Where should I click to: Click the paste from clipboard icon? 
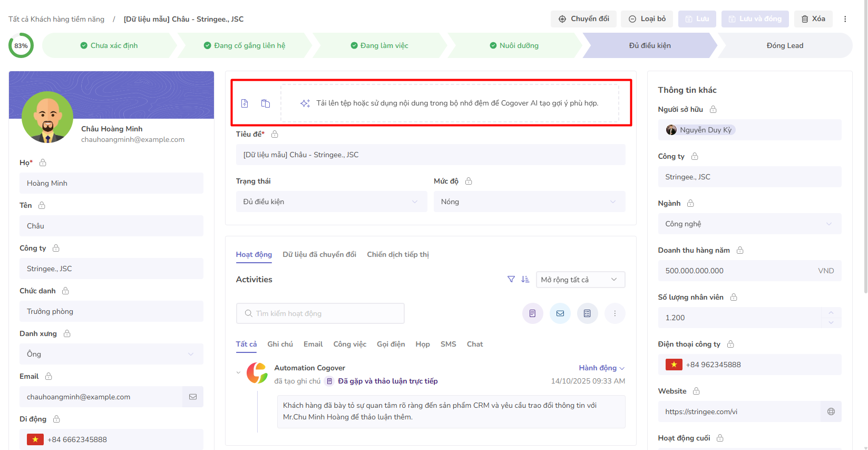pos(266,103)
